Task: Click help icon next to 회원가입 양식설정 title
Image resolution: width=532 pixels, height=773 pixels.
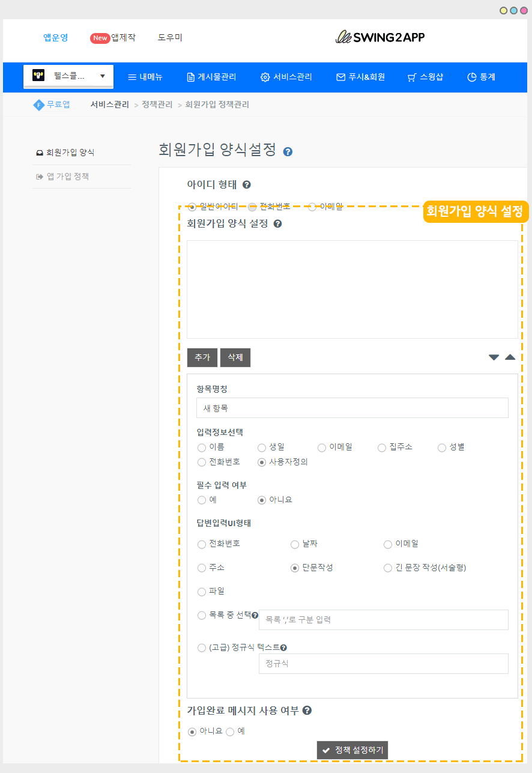Action: pos(288,152)
